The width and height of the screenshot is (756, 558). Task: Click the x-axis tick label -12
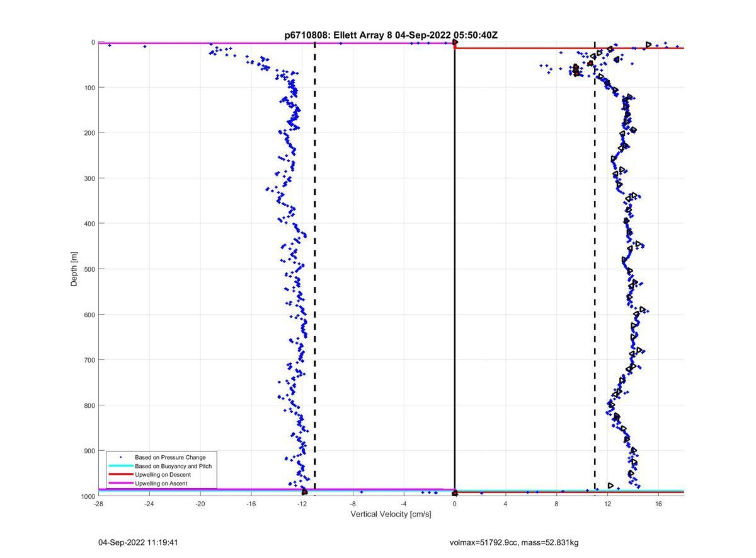click(302, 504)
